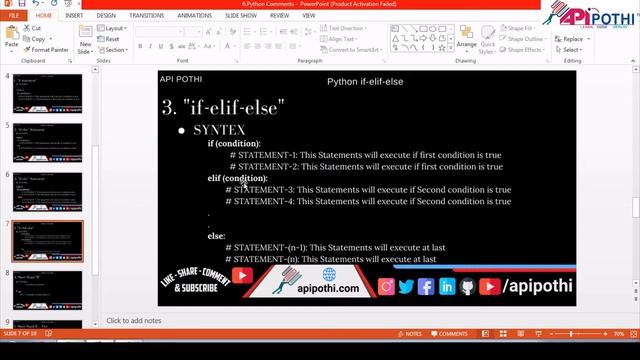Click the Reset slide button

click(x=109, y=39)
